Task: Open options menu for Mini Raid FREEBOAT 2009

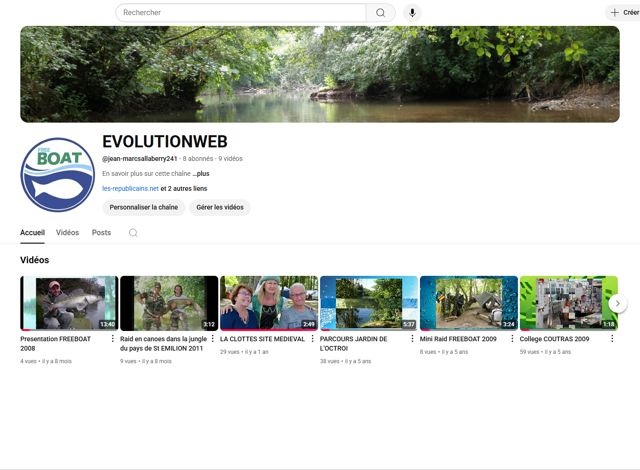Action: coord(512,339)
